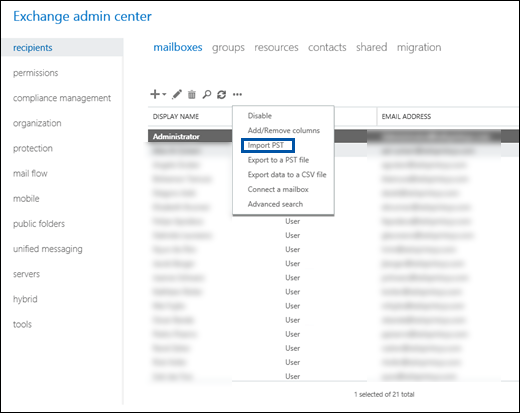This screenshot has height=413, width=520.
Task: Open hybrid in the sidebar
Action: pos(25,299)
